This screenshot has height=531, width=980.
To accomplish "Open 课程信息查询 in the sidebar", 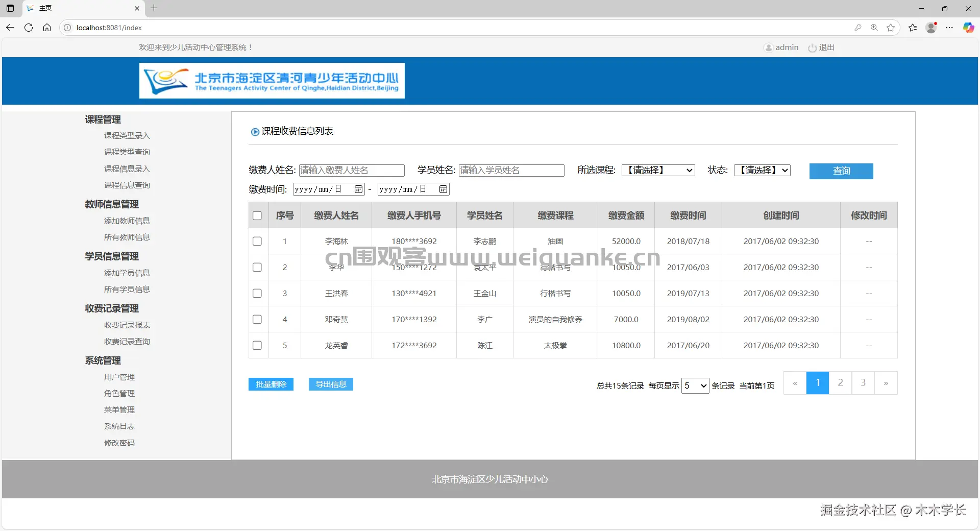I will [127, 185].
